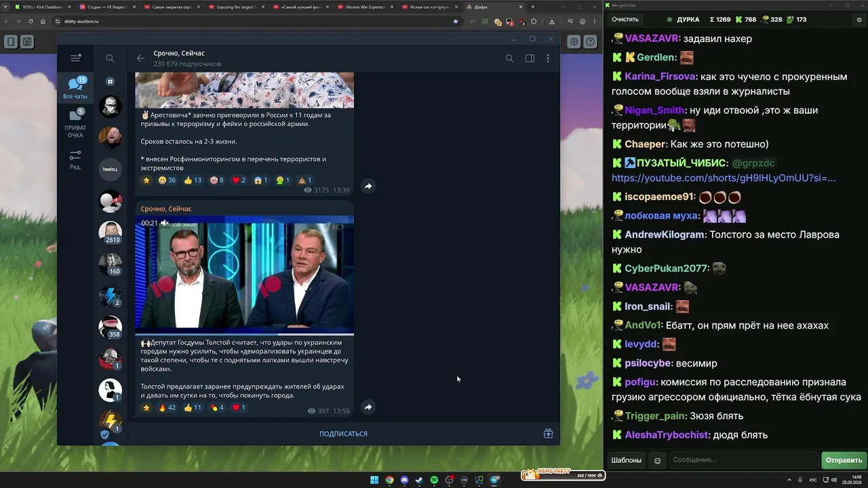Viewport: 868px width, 488px height.
Task: Focus the Сообщение message input field
Action: [743, 460]
